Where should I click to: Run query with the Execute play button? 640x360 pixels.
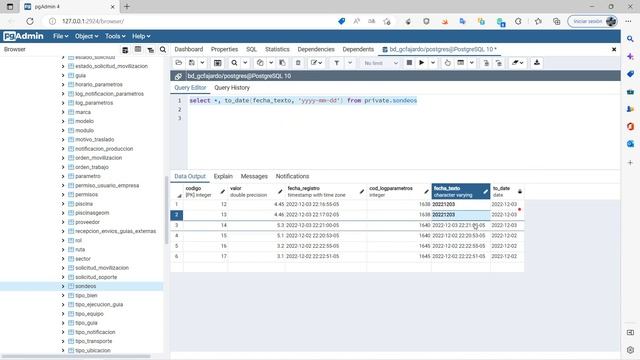tap(422, 63)
